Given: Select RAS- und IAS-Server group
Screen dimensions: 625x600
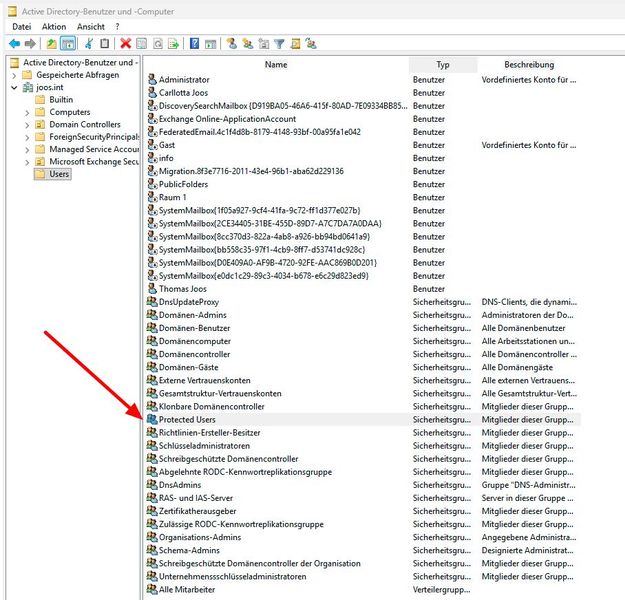Looking at the screenshot, I should point(196,498).
